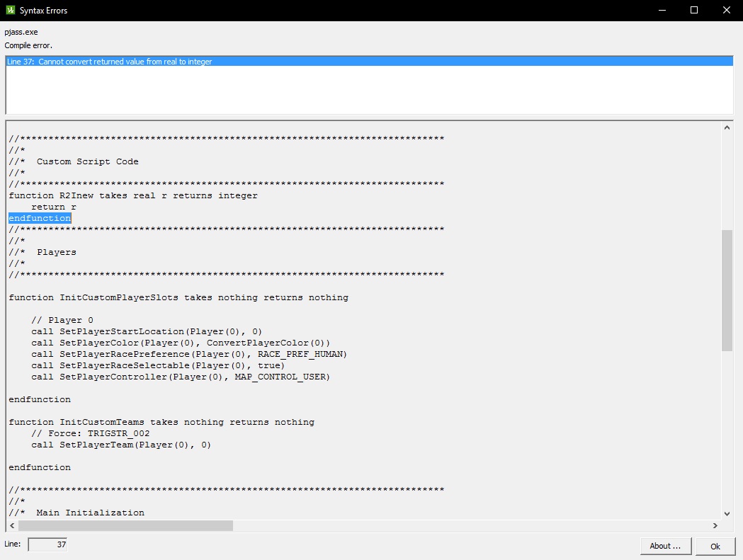Click the endfunction after SetPlayerTeam
Image resolution: width=743 pixels, height=560 pixels.
click(x=40, y=468)
